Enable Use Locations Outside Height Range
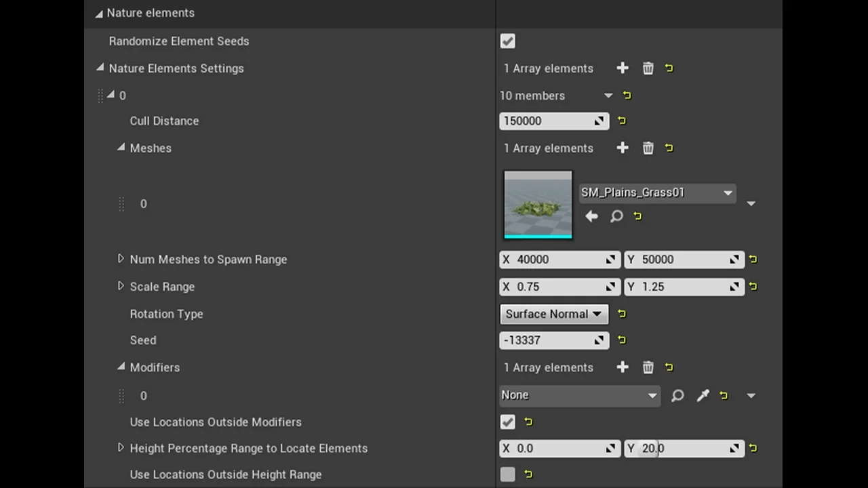The width and height of the screenshot is (868, 488). point(507,474)
